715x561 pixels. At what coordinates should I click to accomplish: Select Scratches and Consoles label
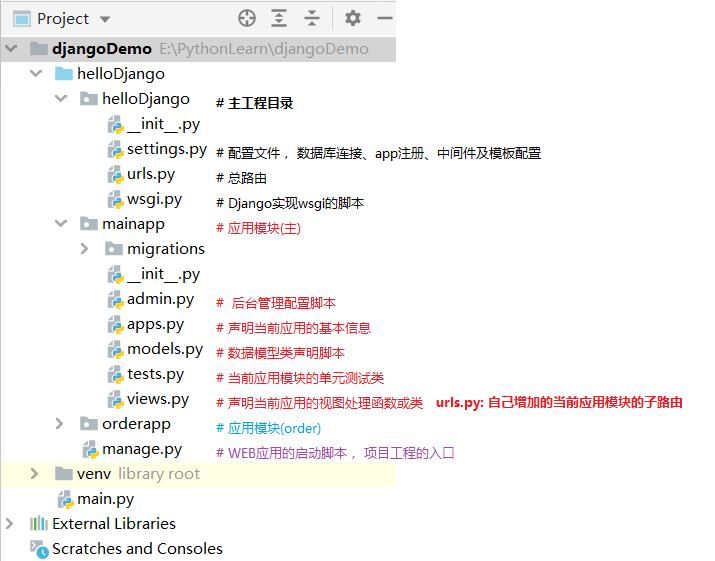point(137,549)
